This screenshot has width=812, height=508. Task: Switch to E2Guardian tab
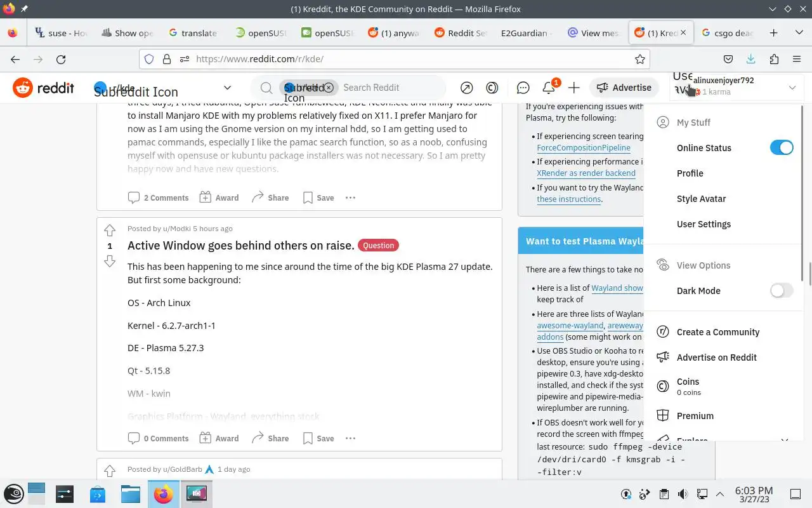click(527, 33)
